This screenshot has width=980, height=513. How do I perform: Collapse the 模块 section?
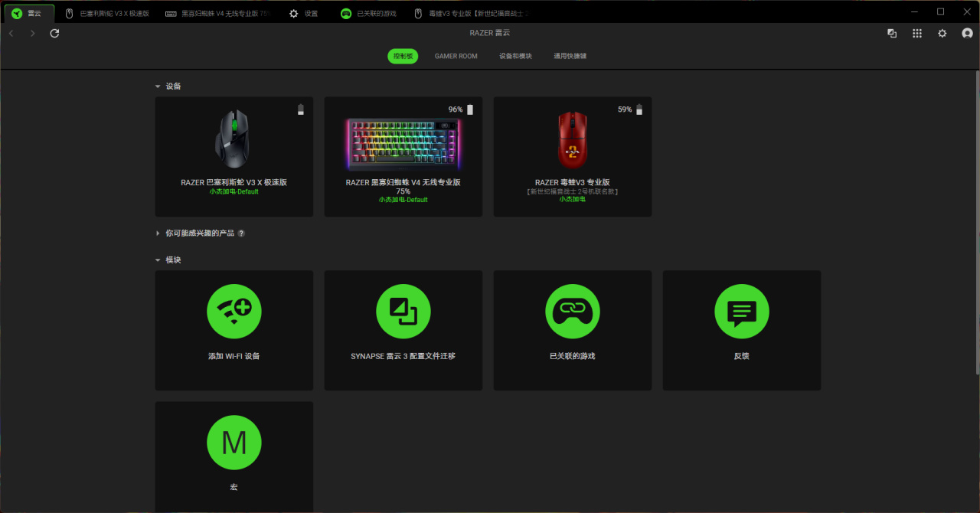158,260
